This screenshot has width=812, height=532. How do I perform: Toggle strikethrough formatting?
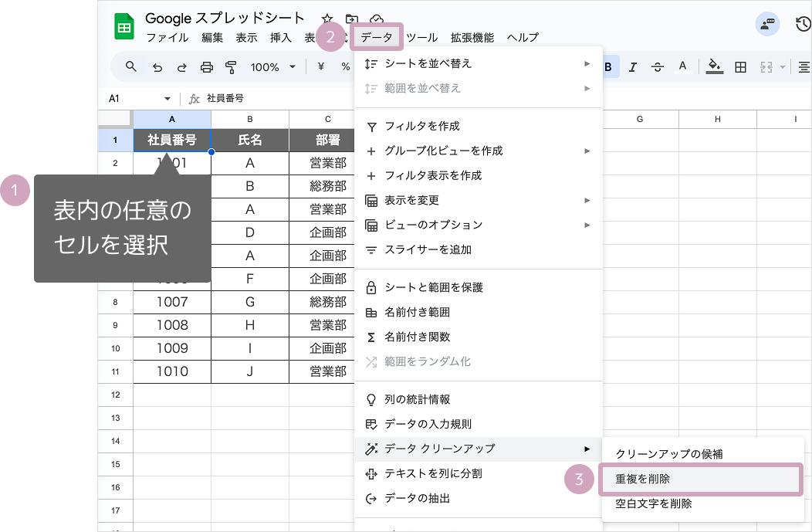[657, 67]
